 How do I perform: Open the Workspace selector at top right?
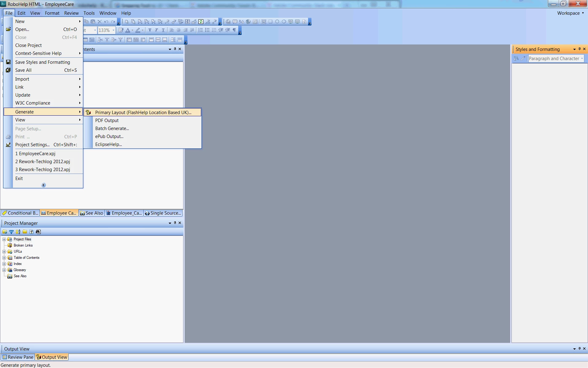pos(570,13)
